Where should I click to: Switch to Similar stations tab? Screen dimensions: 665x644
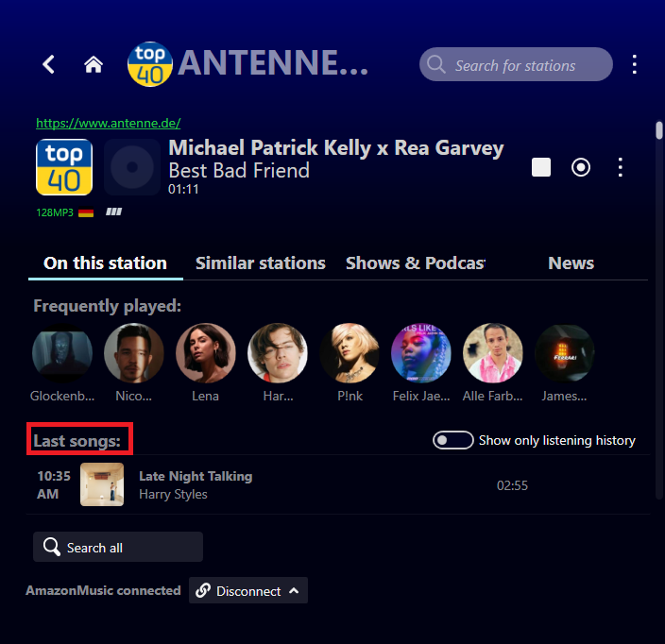(261, 263)
